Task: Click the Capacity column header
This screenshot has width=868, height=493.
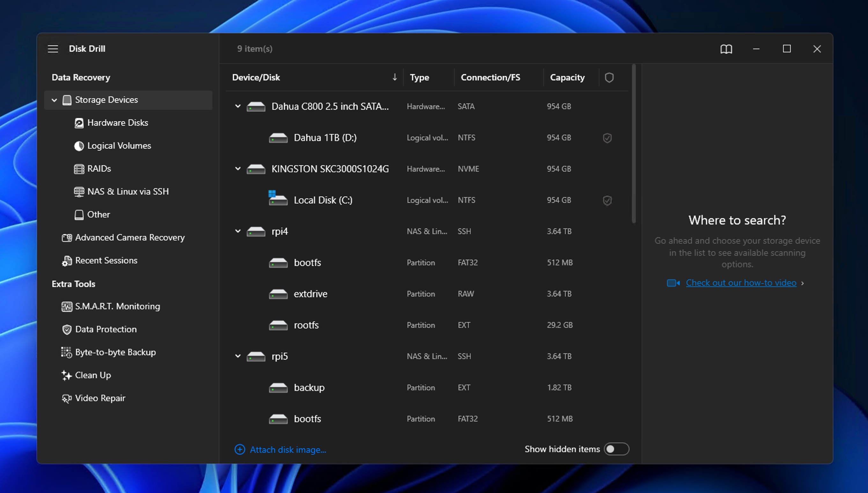Action: pyautogui.click(x=567, y=77)
